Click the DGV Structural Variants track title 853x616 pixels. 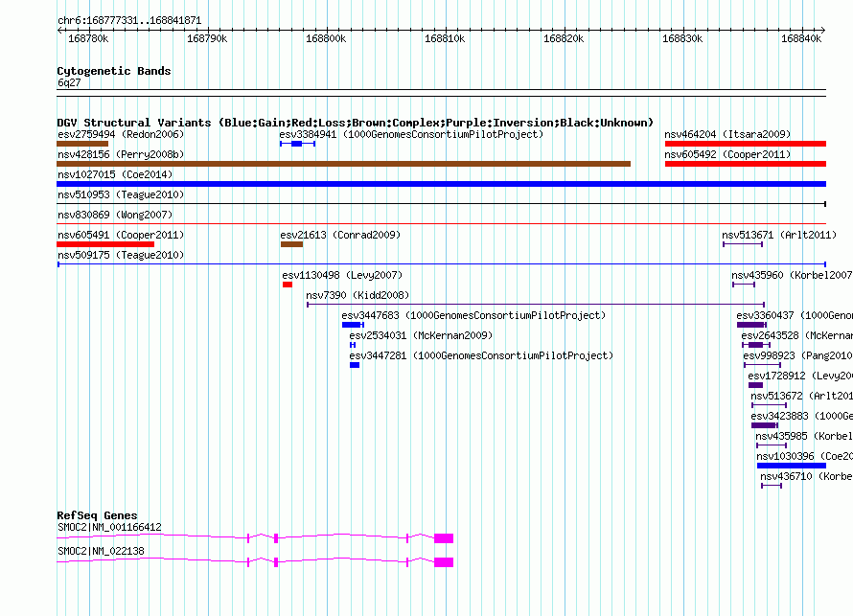pos(356,123)
